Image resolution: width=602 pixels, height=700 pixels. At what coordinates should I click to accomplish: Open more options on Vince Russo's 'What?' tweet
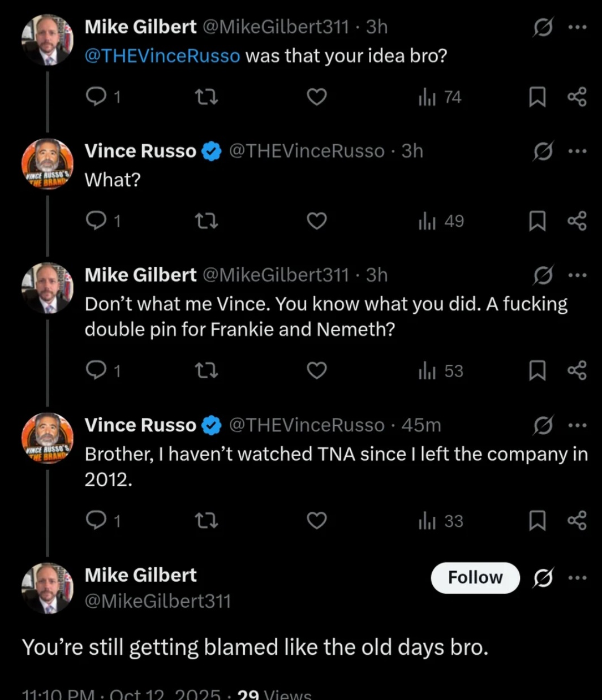point(577,151)
